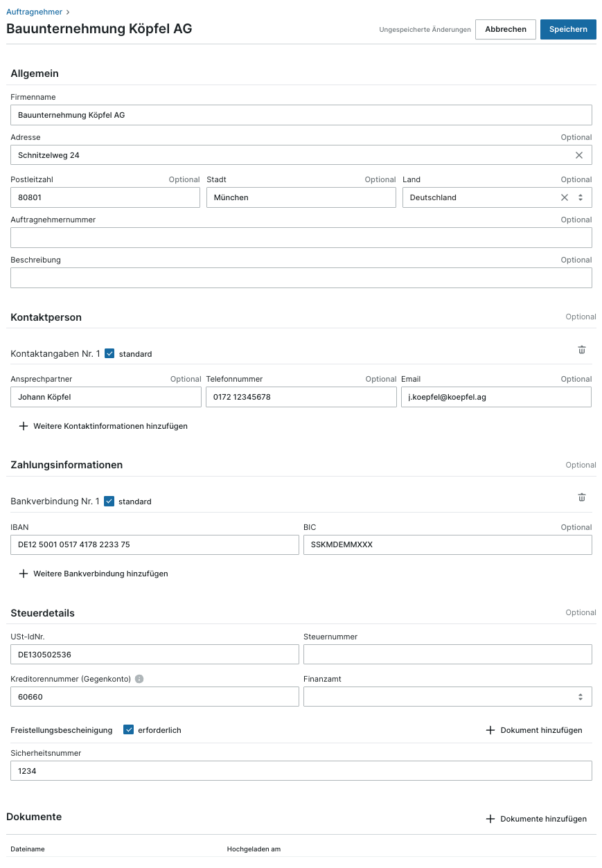
Task: Go to Auftragnehmer breadcrumb
Action: coord(35,12)
